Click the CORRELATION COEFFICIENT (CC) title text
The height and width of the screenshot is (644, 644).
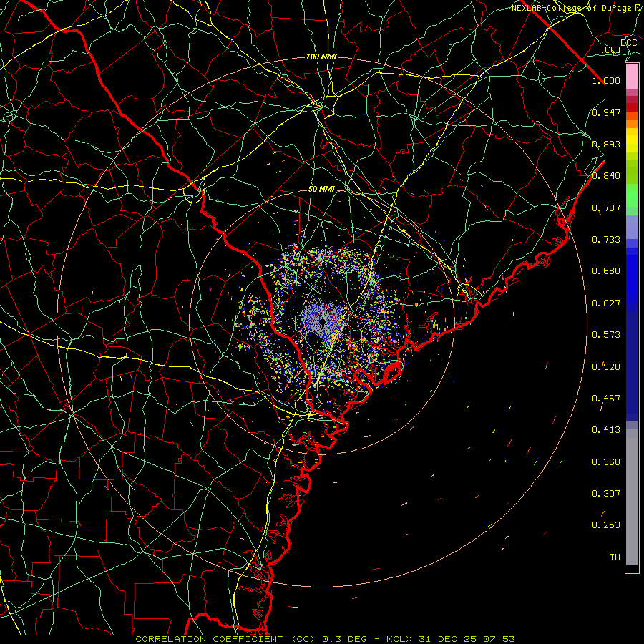coord(225,639)
